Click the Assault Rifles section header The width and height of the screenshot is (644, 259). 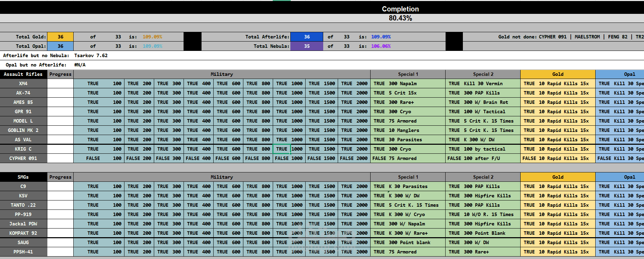pos(24,74)
